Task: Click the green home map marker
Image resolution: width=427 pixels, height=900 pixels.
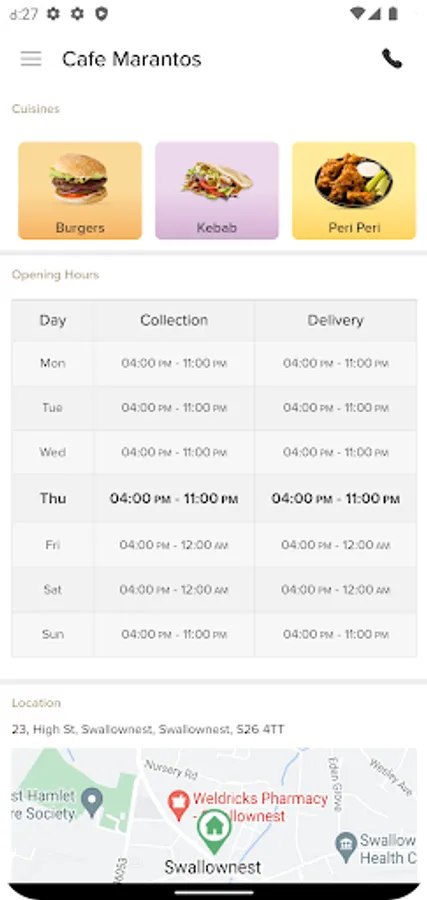Action: point(214,831)
